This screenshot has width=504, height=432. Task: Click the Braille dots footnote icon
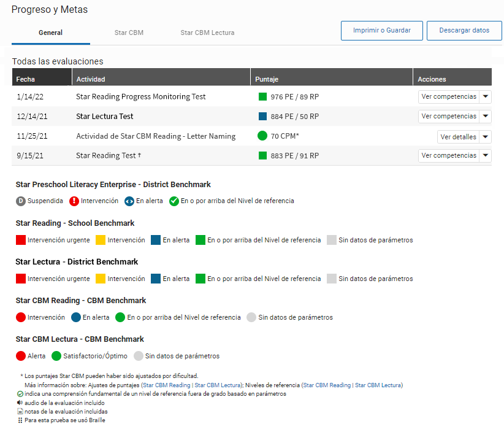[x=20, y=420]
